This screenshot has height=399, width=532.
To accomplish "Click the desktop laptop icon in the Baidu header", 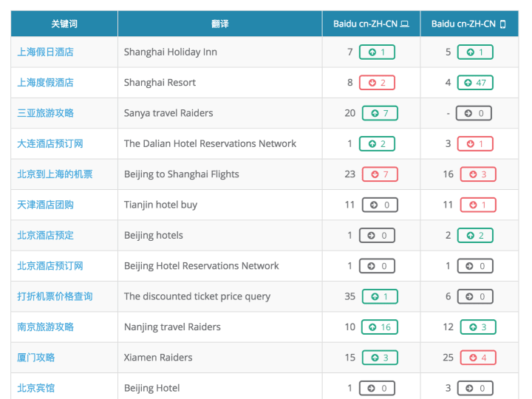I will tap(404, 24).
